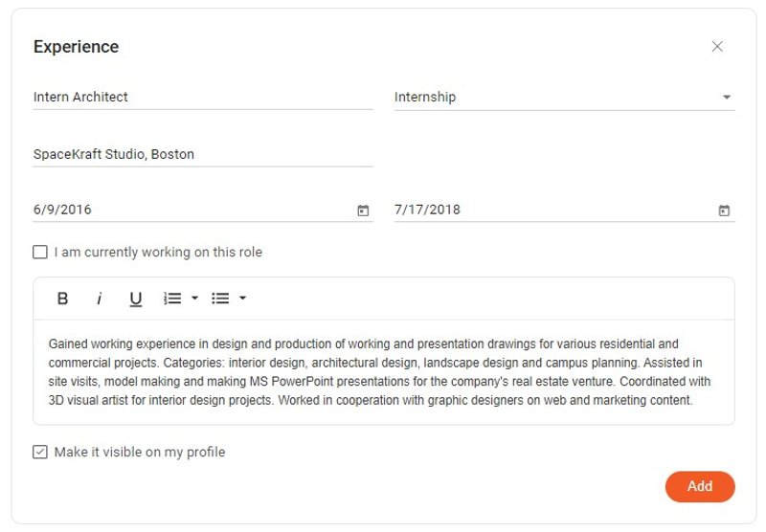The image size is (766, 532).
Task: Click inside the description text area
Action: [383, 372]
